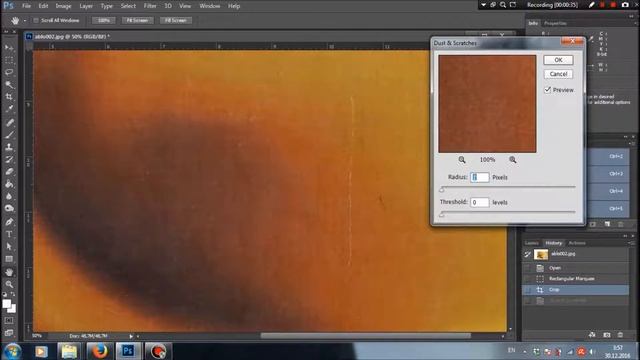Click the Threshold input field
This screenshot has width=640, height=360.
coord(480,202)
